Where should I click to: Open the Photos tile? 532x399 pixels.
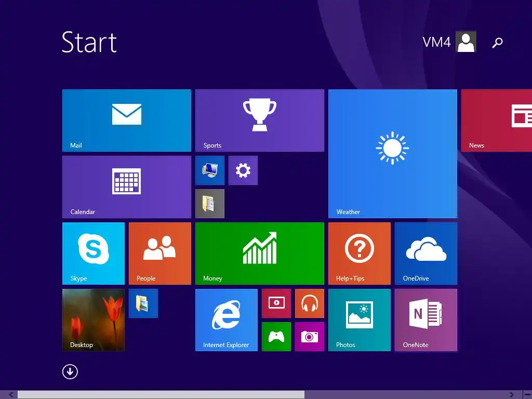click(360, 320)
